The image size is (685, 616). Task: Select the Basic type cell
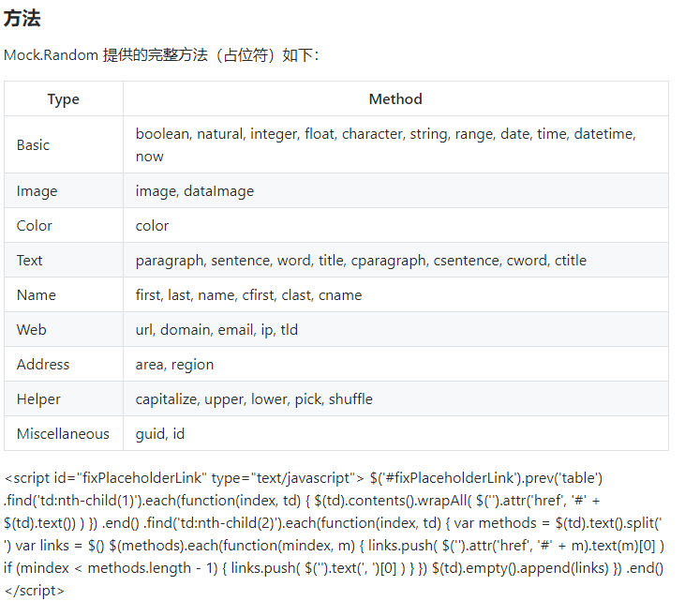tap(64, 144)
